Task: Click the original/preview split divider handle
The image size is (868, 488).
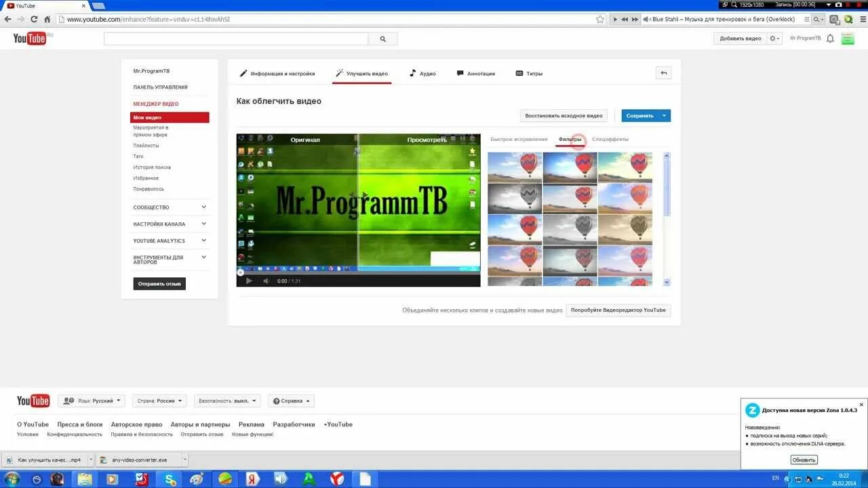Action: [x=358, y=197]
